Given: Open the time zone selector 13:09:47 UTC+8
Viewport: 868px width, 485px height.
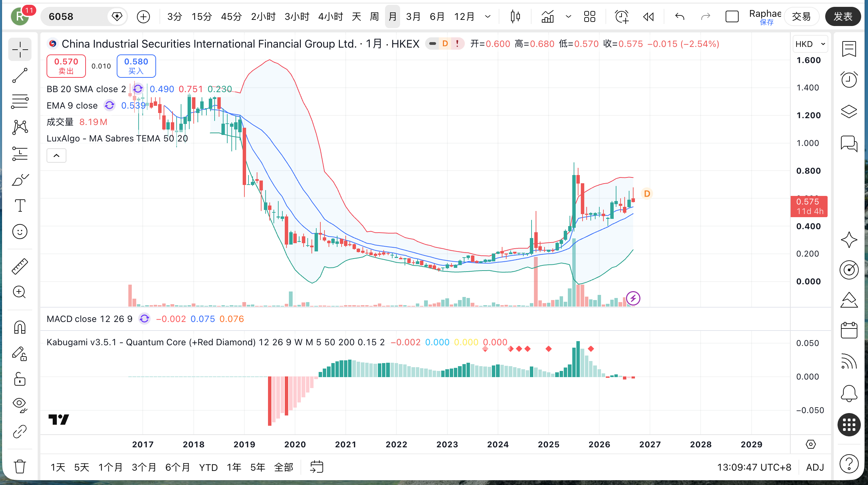Looking at the screenshot, I should point(754,467).
